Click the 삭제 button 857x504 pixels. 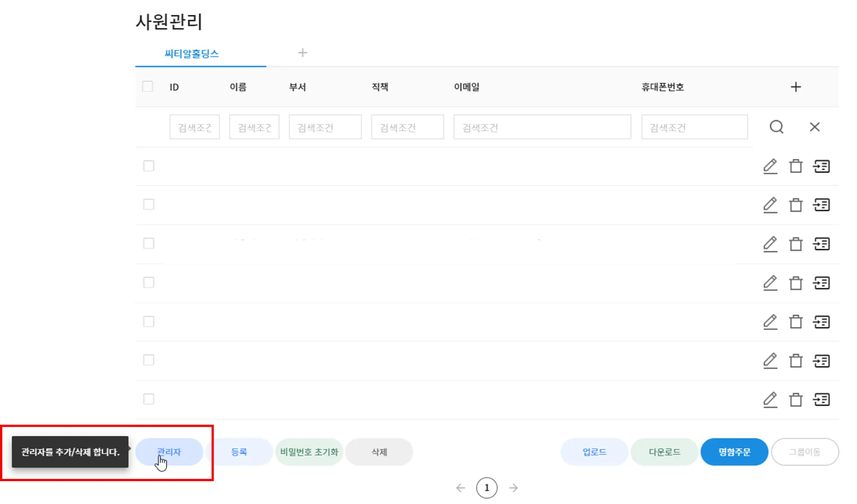tap(379, 452)
